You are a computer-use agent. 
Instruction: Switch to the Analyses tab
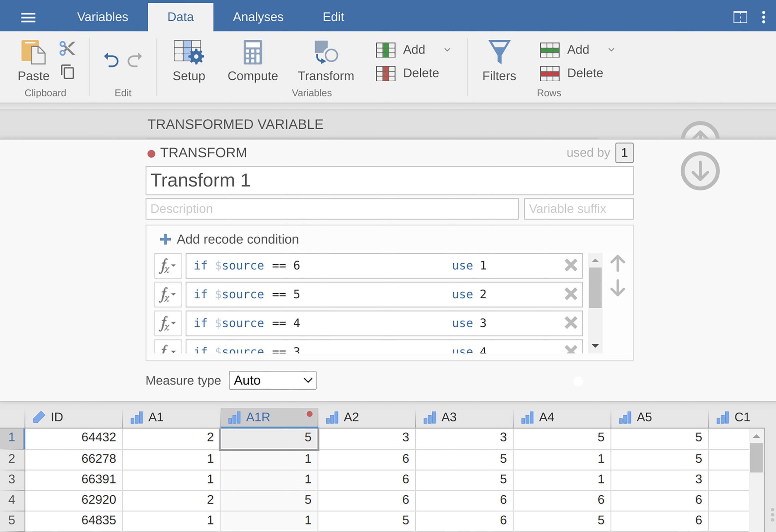coord(258,17)
